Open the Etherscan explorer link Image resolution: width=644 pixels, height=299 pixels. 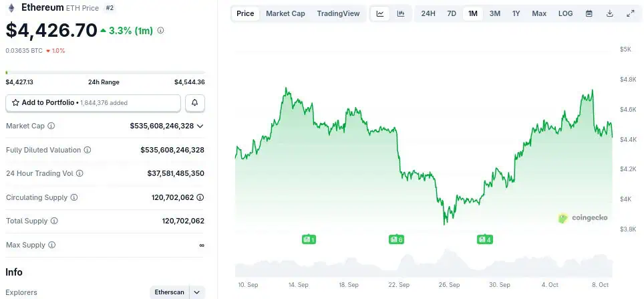pyautogui.click(x=169, y=292)
